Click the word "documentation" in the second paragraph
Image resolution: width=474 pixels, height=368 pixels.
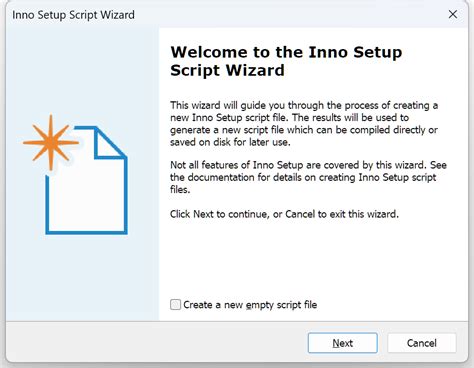[x=221, y=177]
